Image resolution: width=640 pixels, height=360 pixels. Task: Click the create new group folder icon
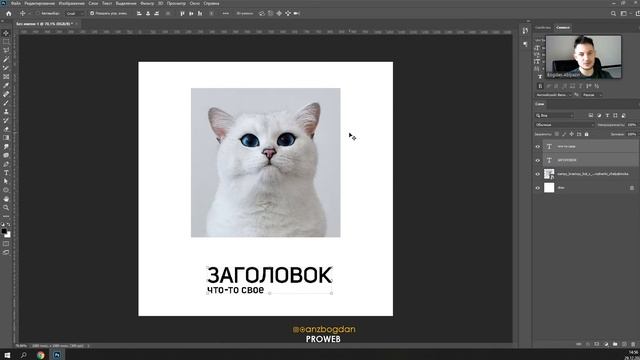coord(615,344)
